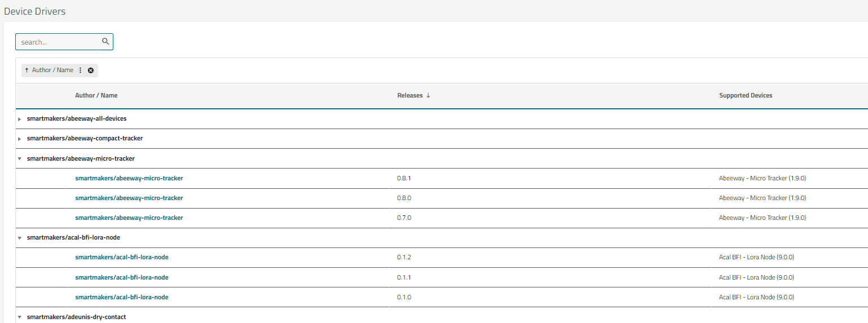Open abeeway-micro-tracker release 0.8.1 link

click(129, 178)
